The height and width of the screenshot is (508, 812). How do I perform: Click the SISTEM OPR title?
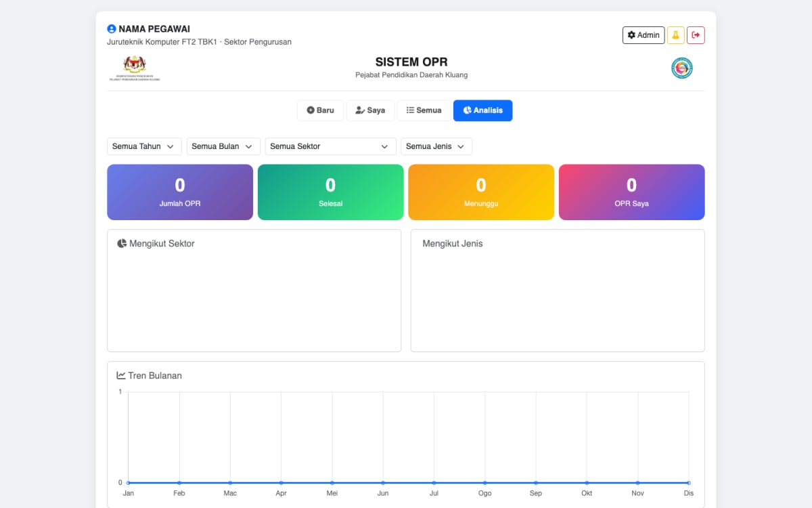coord(411,62)
